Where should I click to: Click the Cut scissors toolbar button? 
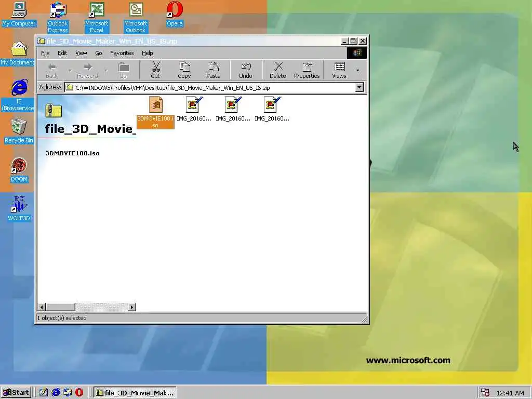155,70
